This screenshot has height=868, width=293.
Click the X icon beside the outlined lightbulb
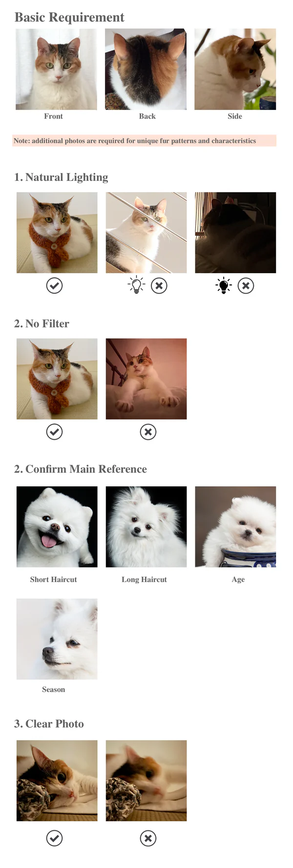tap(159, 285)
